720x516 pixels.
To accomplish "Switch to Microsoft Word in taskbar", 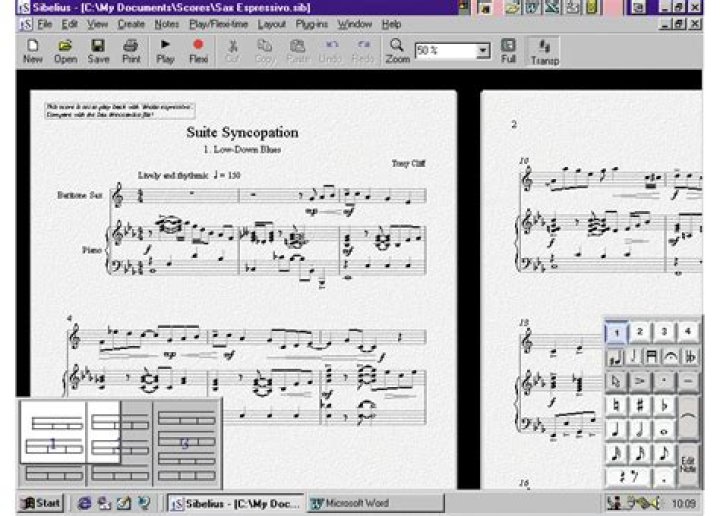I will 376,503.
